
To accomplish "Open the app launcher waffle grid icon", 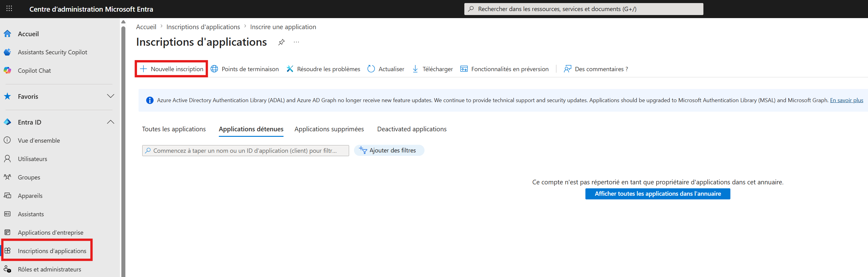I will point(9,9).
